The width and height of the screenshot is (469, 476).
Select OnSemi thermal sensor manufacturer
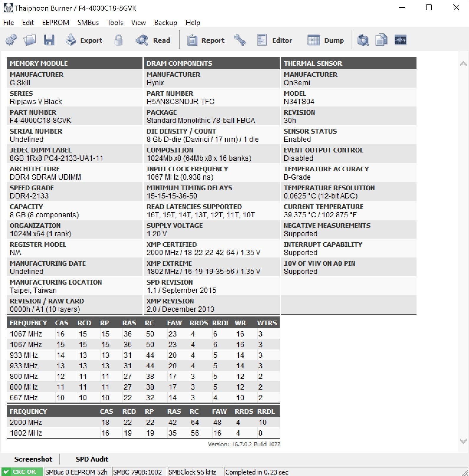297,83
